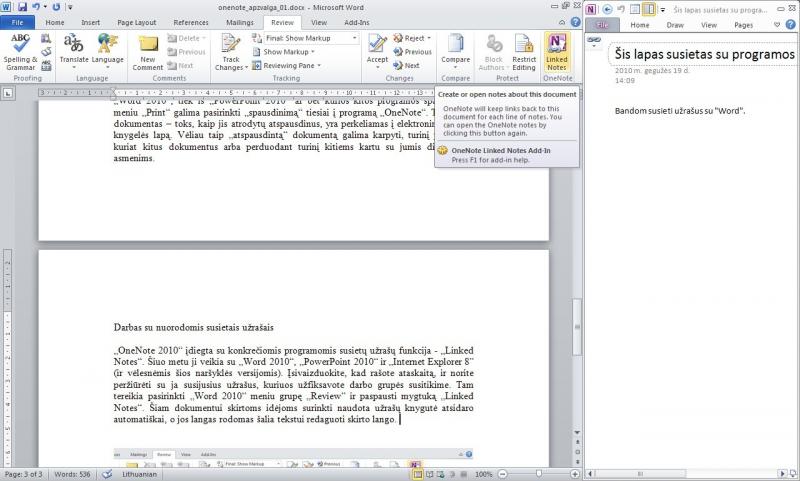Click OneNote Back navigation arrow
The width and height of the screenshot is (800, 481).
607,9
